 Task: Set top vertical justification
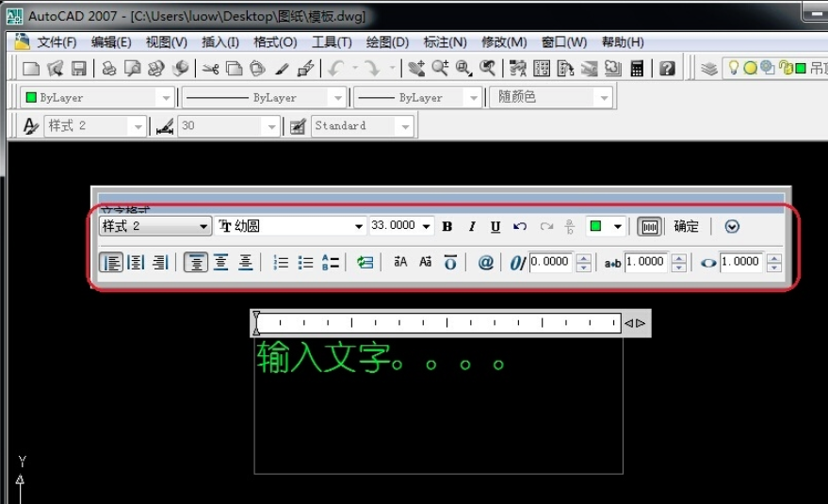pos(195,262)
